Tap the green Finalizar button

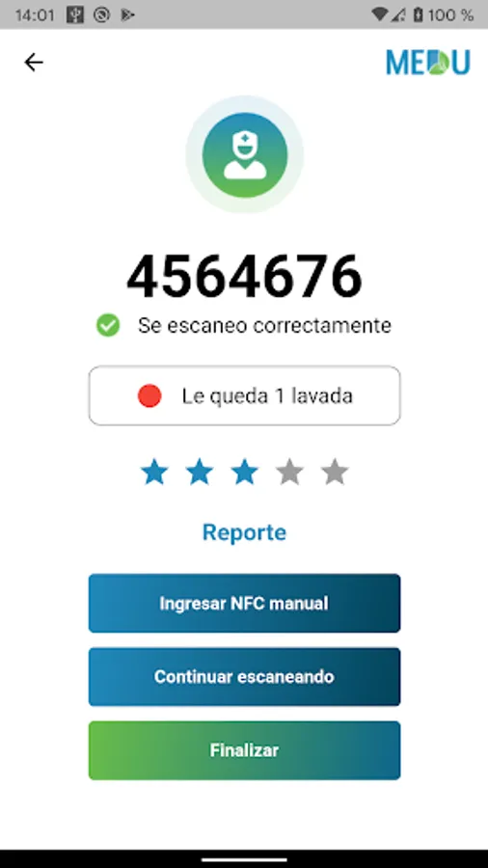pyautogui.click(x=245, y=750)
